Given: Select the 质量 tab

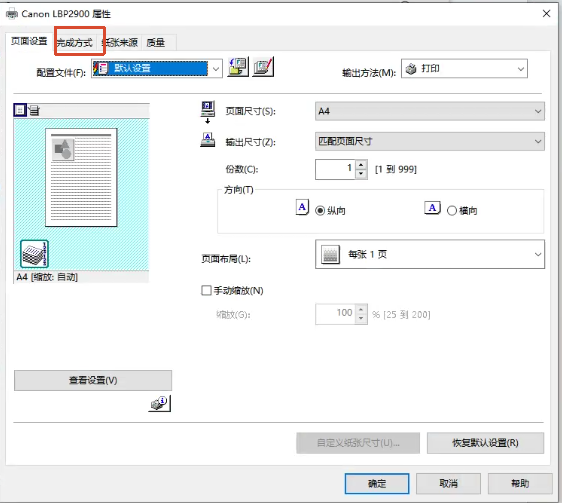Looking at the screenshot, I should pos(156,42).
